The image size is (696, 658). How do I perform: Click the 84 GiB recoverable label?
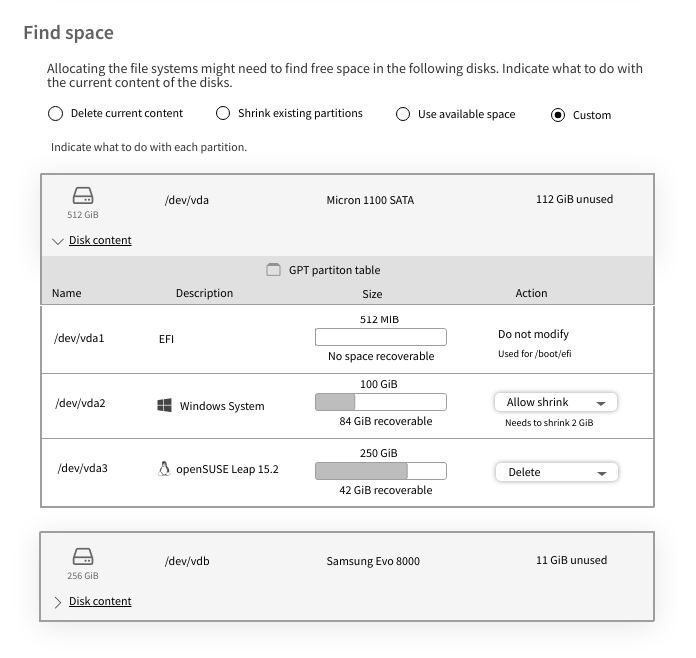pos(386,421)
